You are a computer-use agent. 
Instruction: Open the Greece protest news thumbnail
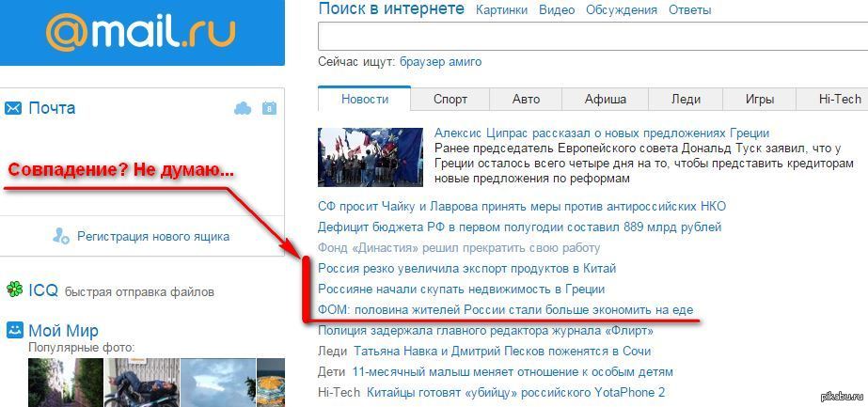pyautogui.click(x=371, y=157)
